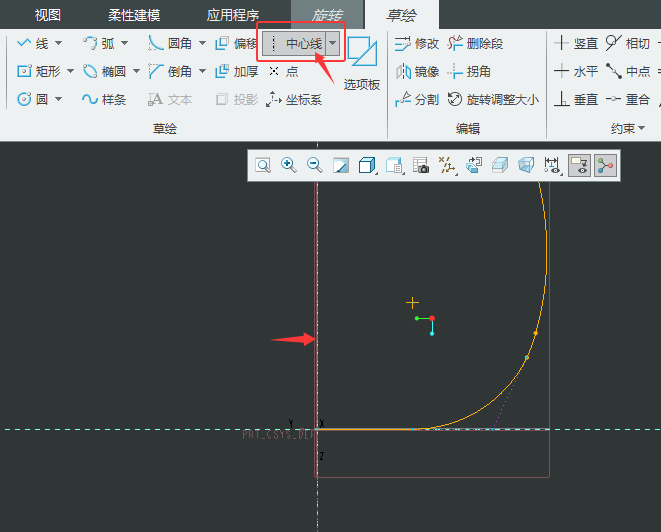The height and width of the screenshot is (532, 661).
Task: Click the Project (投影) tool
Action: click(x=236, y=99)
